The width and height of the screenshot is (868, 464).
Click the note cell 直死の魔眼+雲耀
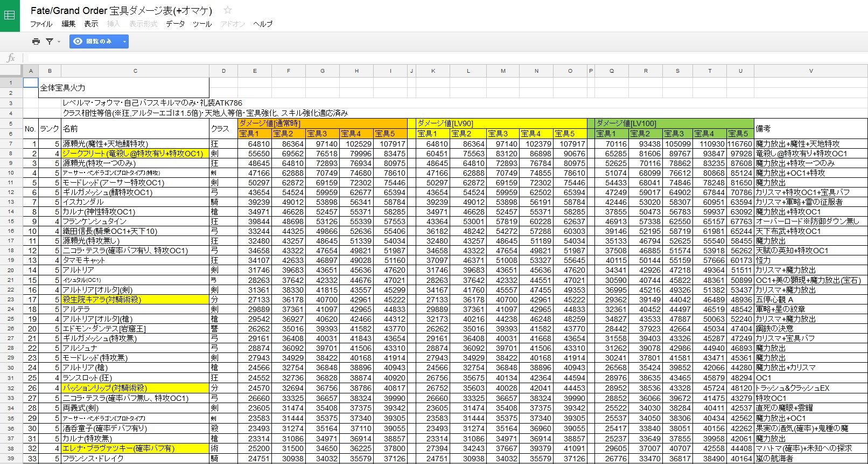pos(811,408)
